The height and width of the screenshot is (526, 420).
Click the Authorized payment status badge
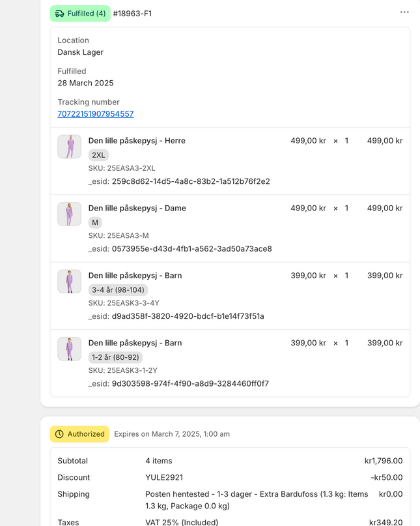[x=80, y=434]
